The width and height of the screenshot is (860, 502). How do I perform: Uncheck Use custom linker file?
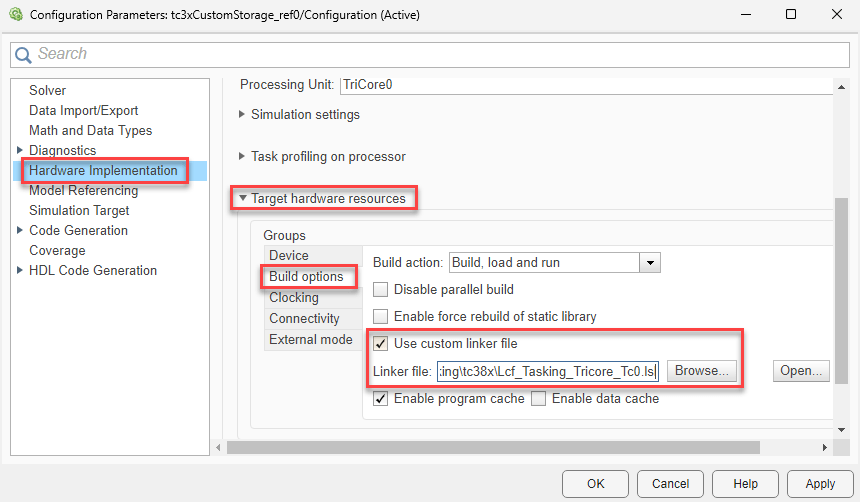(381, 344)
